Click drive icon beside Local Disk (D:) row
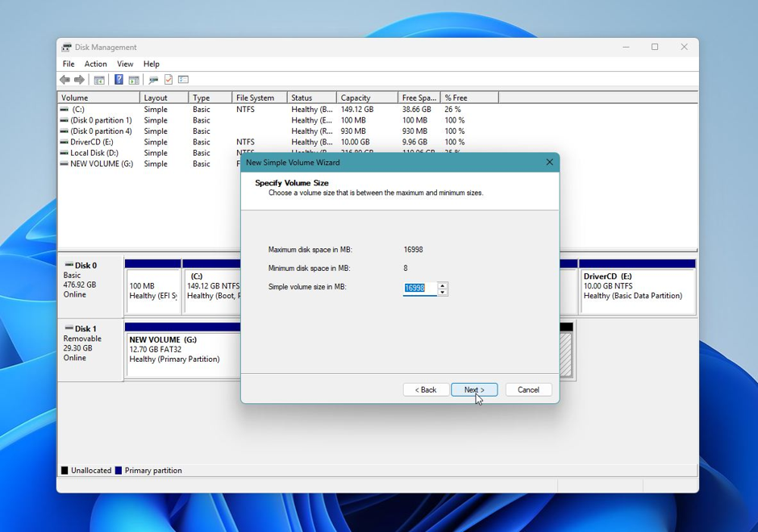 [x=64, y=152]
